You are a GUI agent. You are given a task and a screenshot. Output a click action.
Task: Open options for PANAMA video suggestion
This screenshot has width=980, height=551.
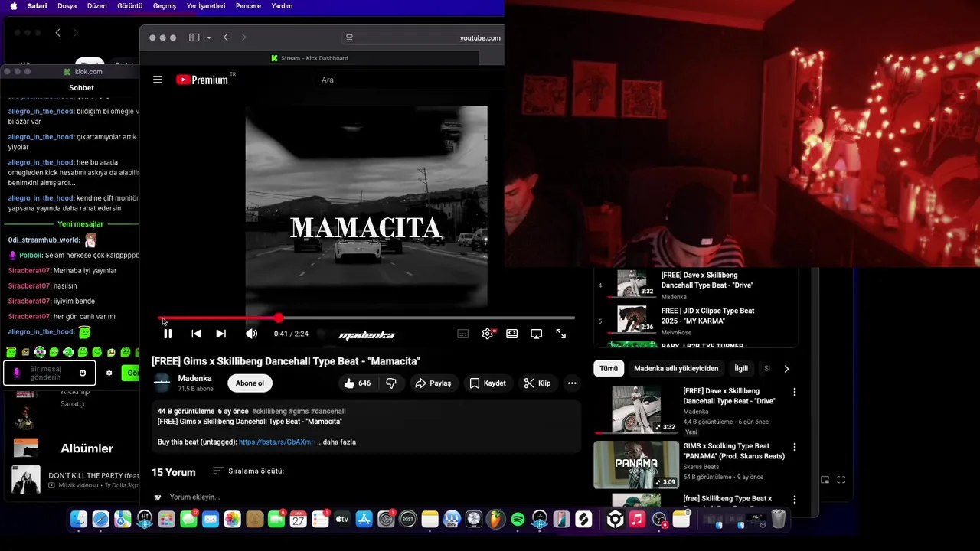coord(794,447)
